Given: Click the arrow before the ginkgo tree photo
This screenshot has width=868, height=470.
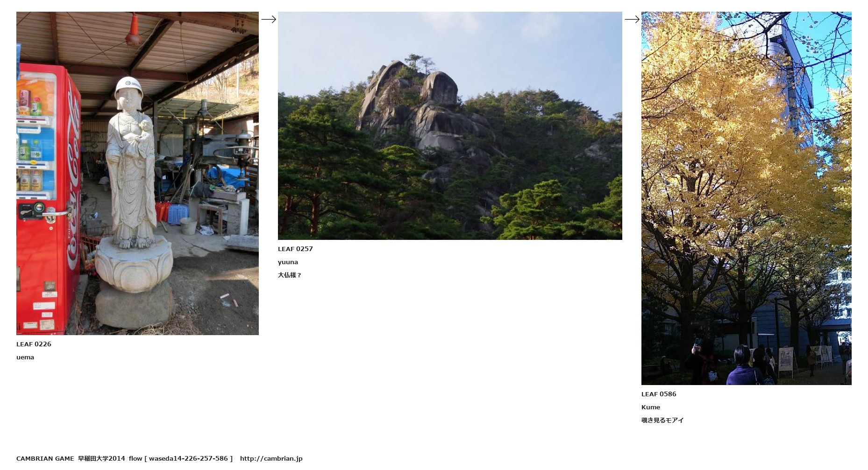Looking at the screenshot, I should click(x=632, y=19).
